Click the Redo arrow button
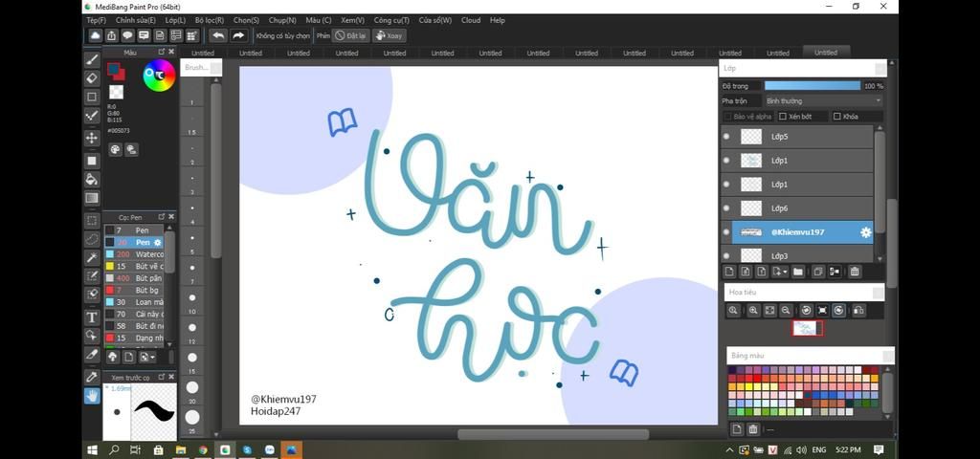The height and width of the screenshot is (459, 980). (x=238, y=35)
